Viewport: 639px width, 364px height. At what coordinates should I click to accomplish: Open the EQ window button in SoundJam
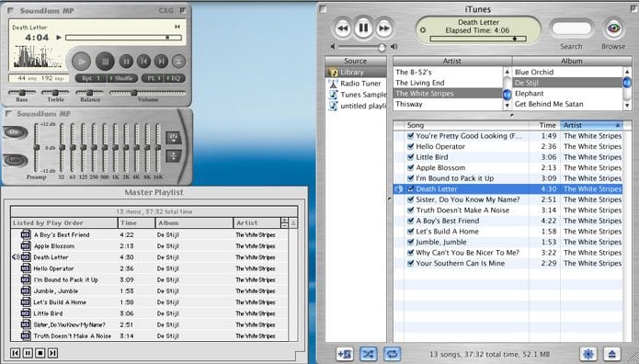coord(174,78)
